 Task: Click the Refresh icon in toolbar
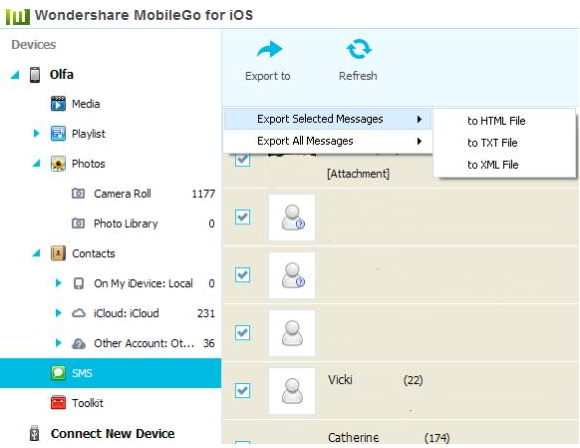pyautogui.click(x=358, y=49)
